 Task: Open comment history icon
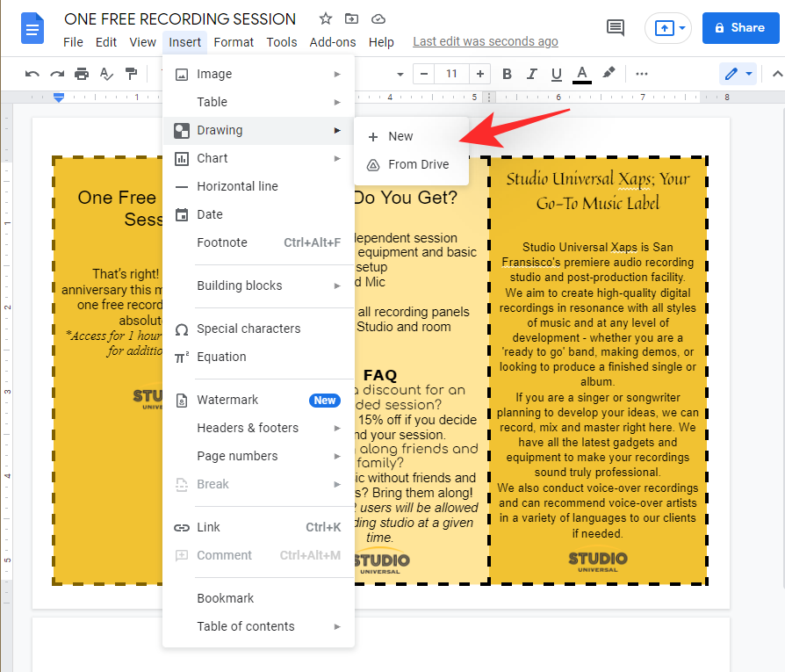click(x=616, y=27)
